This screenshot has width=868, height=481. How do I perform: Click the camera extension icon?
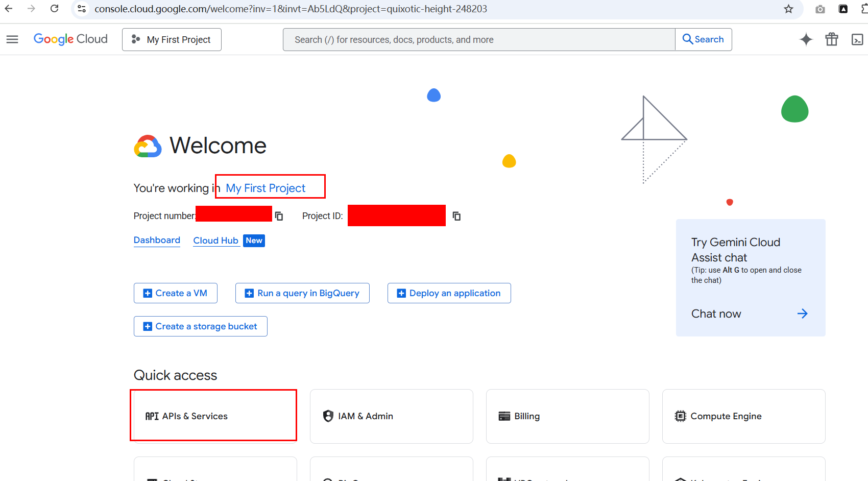coord(820,9)
